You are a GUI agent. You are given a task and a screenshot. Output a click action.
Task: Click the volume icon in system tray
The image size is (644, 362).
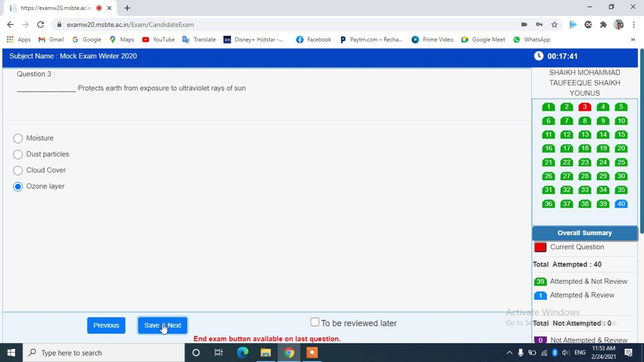(x=566, y=352)
